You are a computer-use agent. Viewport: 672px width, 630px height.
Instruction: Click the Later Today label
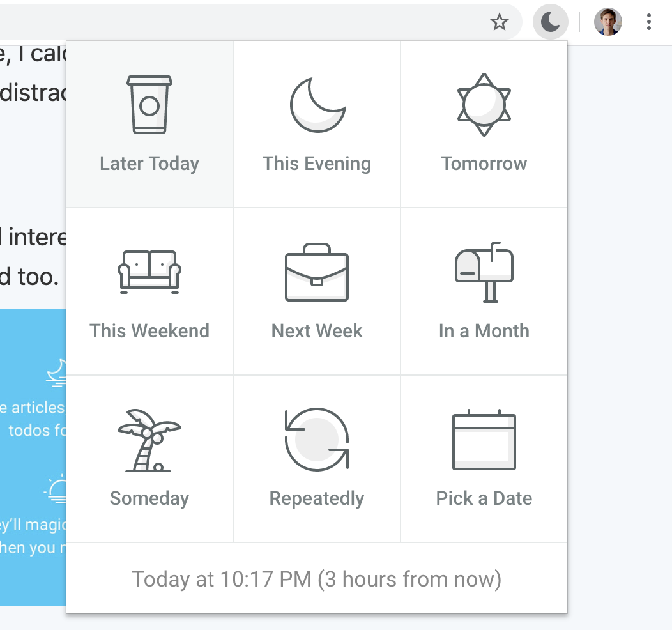point(149,164)
